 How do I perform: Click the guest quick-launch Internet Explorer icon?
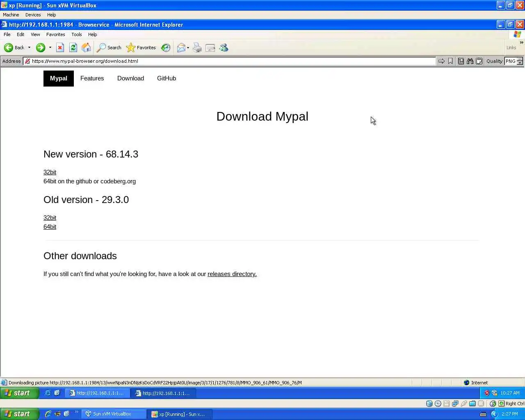pyautogui.click(x=48, y=393)
